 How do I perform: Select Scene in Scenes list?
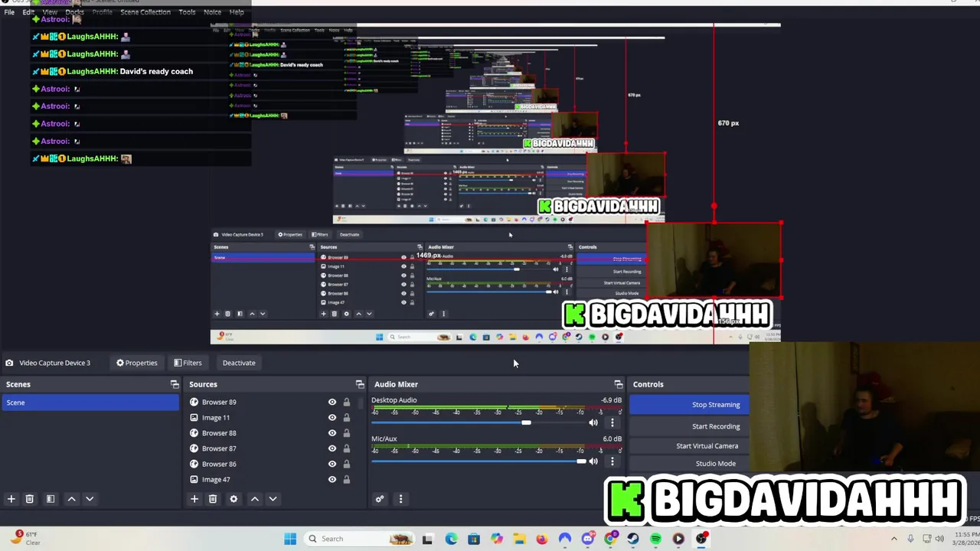pyautogui.click(x=90, y=403)
